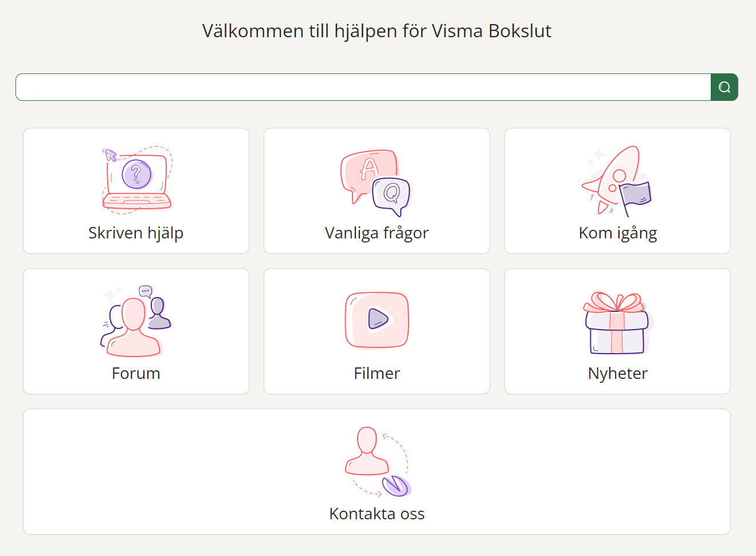Image resolution: width=756 pixels, height=556 pixels.
Task: Open the Filmer card tile
Action: [377, 331]
